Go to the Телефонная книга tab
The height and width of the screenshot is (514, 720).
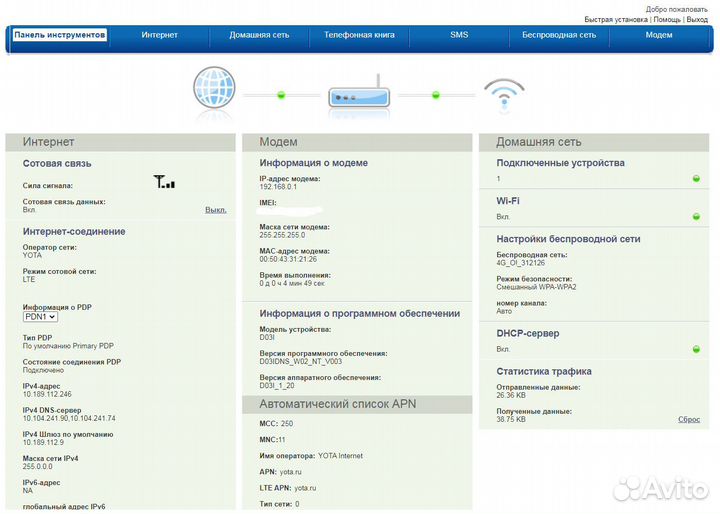(359, 35)
